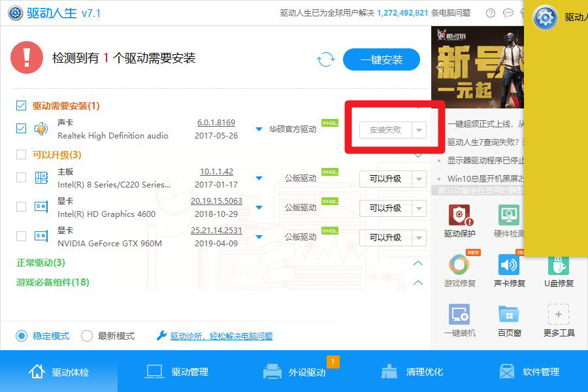Check the 可以升级(3) group checkbox
Screen dimensions: 588x392
tap(22, 155)
